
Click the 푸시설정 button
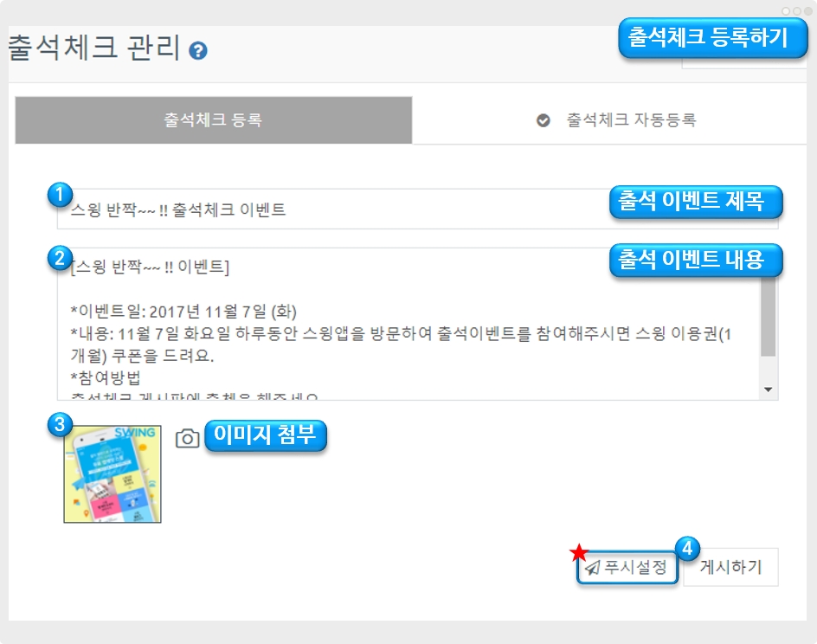tap(627, 567)
